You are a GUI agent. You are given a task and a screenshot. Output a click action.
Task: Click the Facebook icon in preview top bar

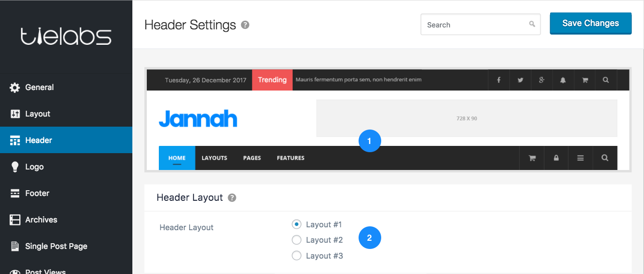[x=499, y=80]
